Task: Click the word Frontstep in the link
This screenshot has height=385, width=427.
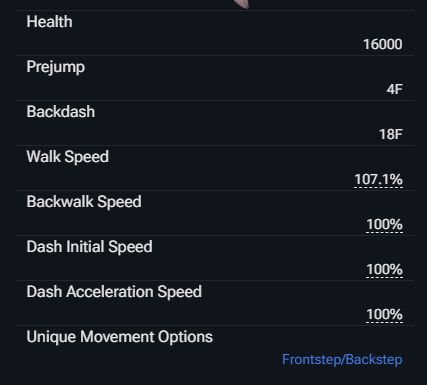Action: [x=311, y=360]
